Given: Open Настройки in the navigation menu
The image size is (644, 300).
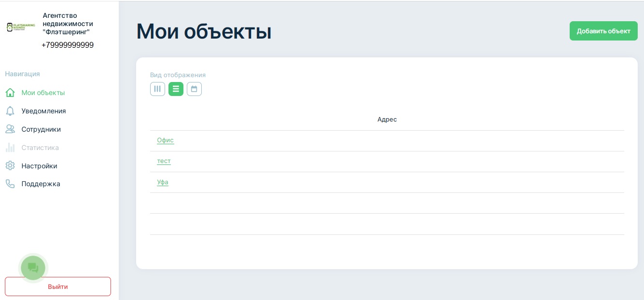Looking at the screenshot, I should [39, 166].
